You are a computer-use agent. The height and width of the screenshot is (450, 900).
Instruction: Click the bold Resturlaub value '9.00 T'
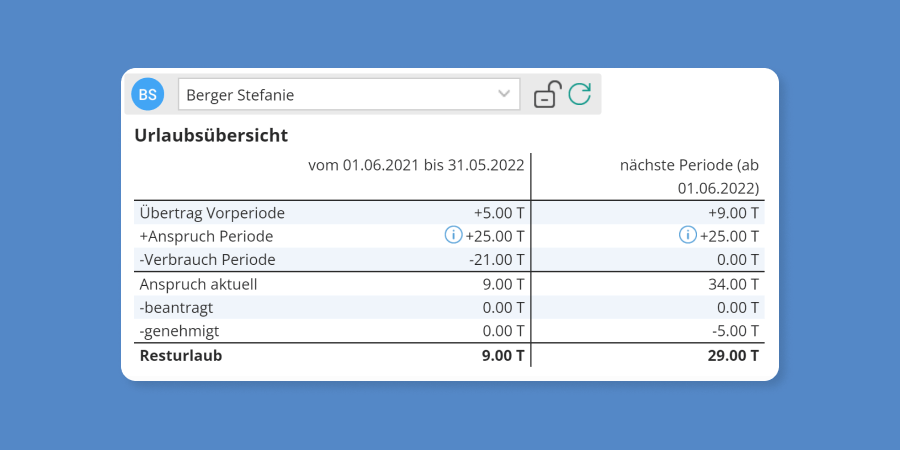coord(503,355)
